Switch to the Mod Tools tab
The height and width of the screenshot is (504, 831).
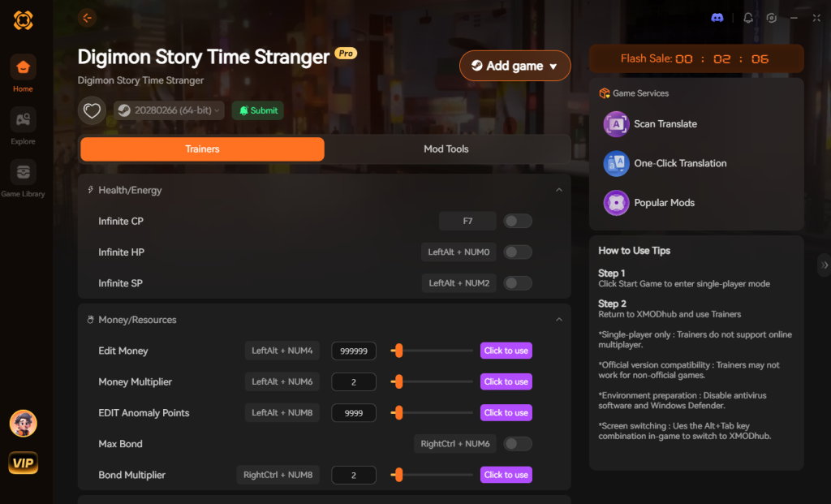[446, 149]
